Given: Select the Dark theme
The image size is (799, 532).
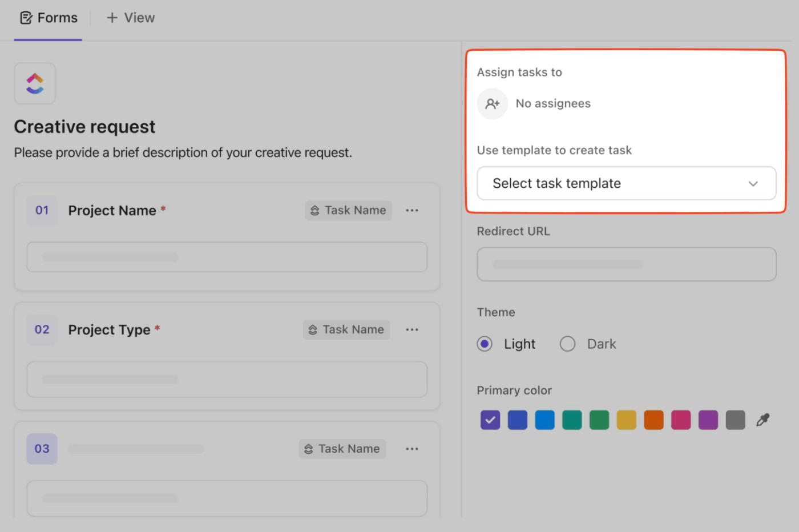Looking at the screenshot, I should click(x=568, y=344).
